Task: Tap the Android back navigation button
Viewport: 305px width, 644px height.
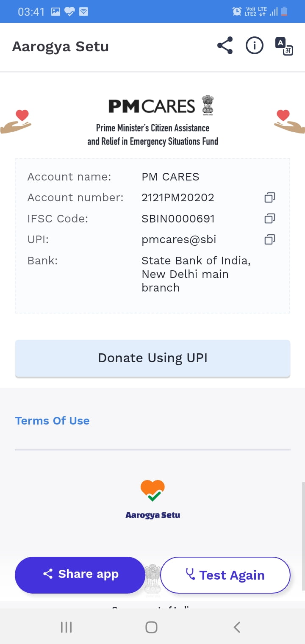Action: pos(237,627)
